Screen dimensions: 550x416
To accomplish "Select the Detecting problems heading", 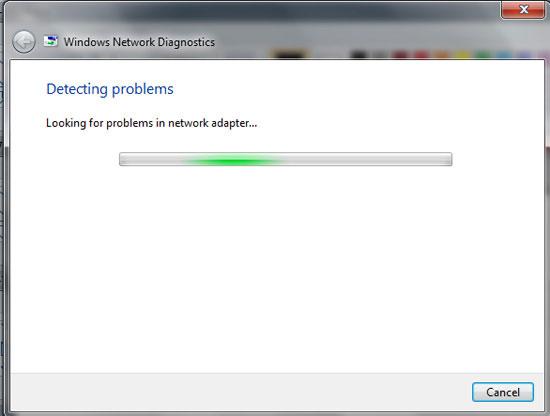I will [110, 89].
